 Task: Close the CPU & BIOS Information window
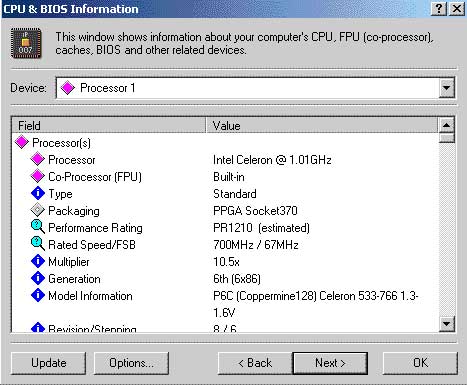pos(457,9)
